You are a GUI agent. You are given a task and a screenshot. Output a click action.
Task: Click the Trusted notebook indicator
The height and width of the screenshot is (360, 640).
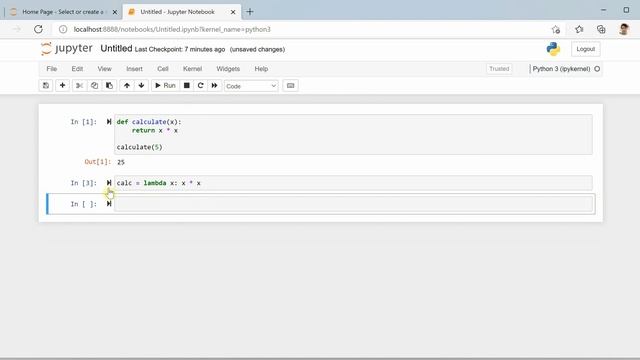click(x=499, y=69)
